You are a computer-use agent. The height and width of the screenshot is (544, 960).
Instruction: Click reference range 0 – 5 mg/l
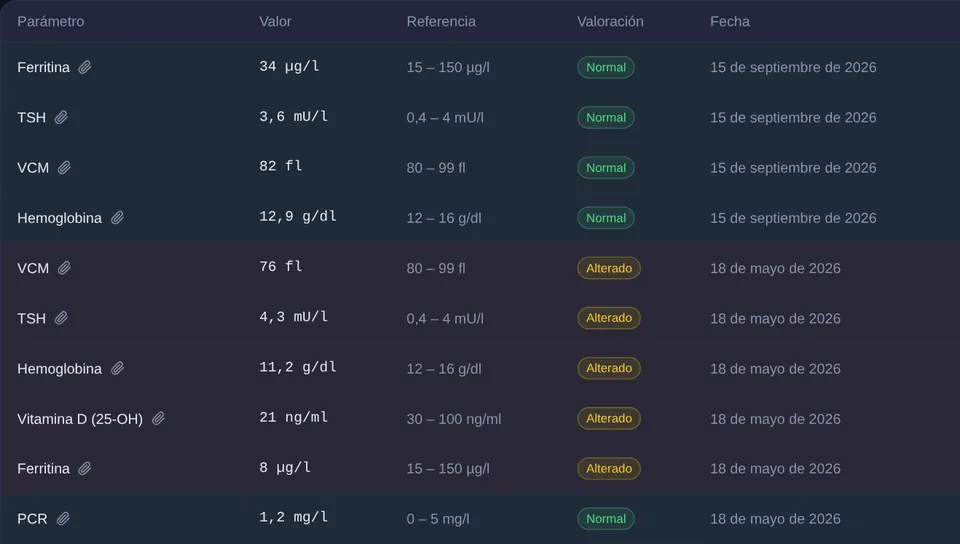[438, 519]
